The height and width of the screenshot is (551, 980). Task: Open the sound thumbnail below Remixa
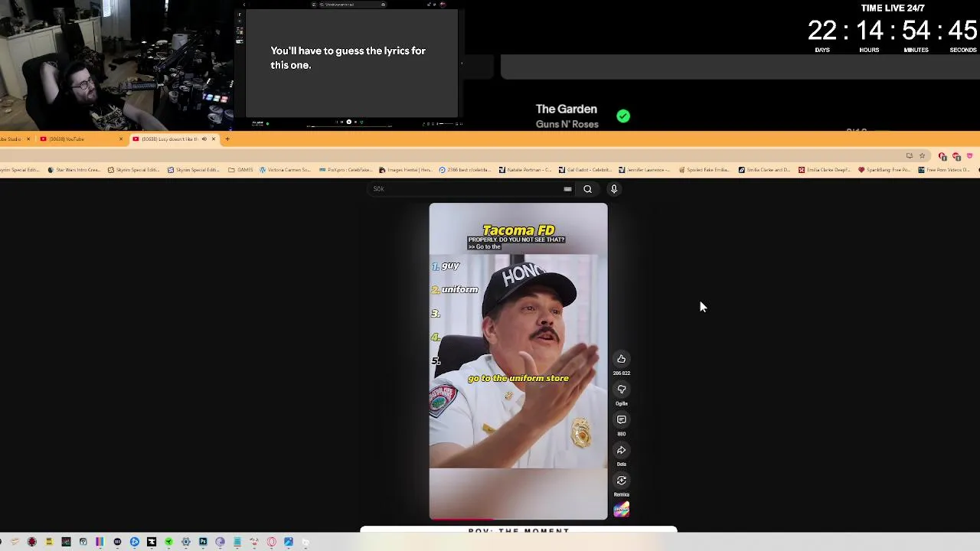pyautogui.click(x=622, y=510)
